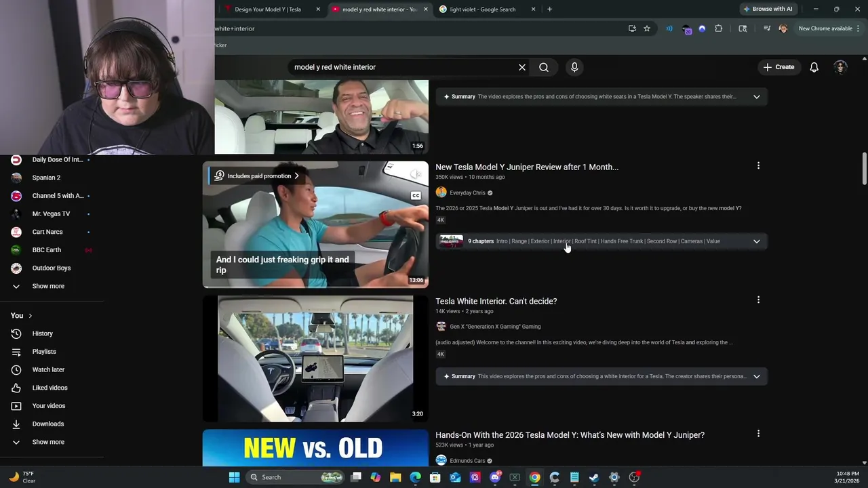Screen dimensions: 868x488
Task: Open a new browser tab
Action: (x=549, y=9)
